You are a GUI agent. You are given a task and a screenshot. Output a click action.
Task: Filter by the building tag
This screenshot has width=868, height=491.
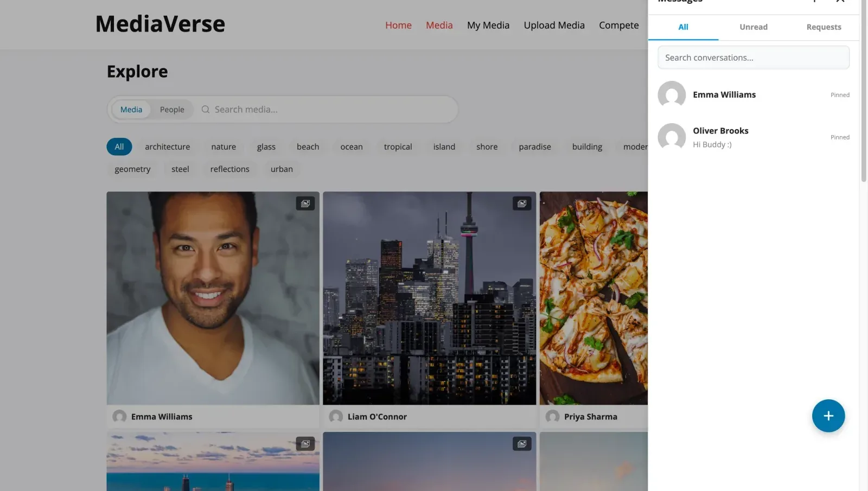tap(587, 146)
